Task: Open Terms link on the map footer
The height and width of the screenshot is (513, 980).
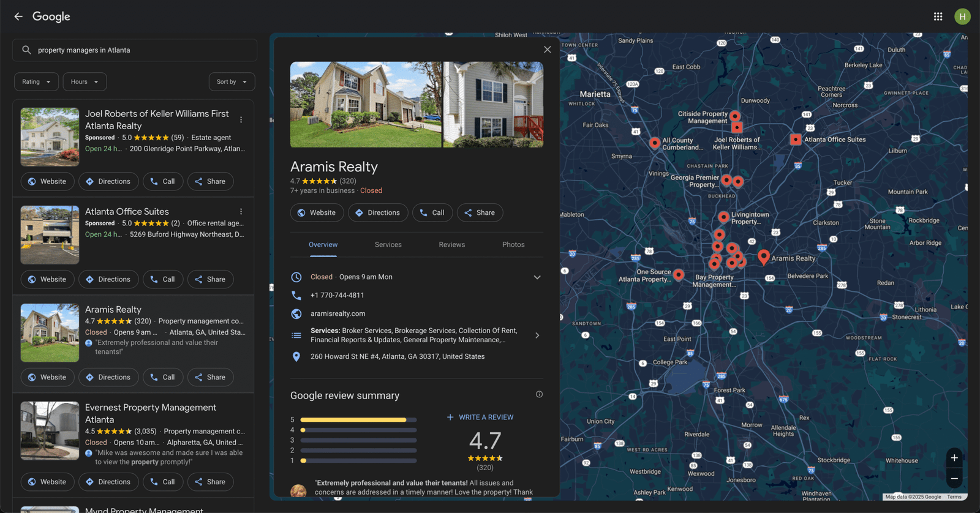Action: (x=954, y=497)
